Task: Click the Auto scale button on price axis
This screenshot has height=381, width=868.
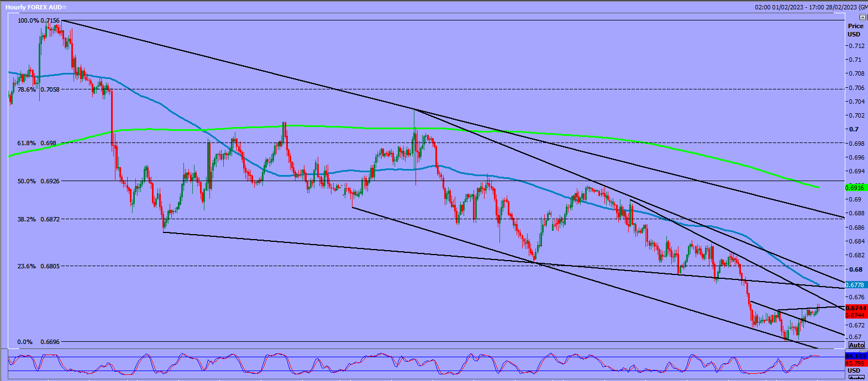Action: 856,345
